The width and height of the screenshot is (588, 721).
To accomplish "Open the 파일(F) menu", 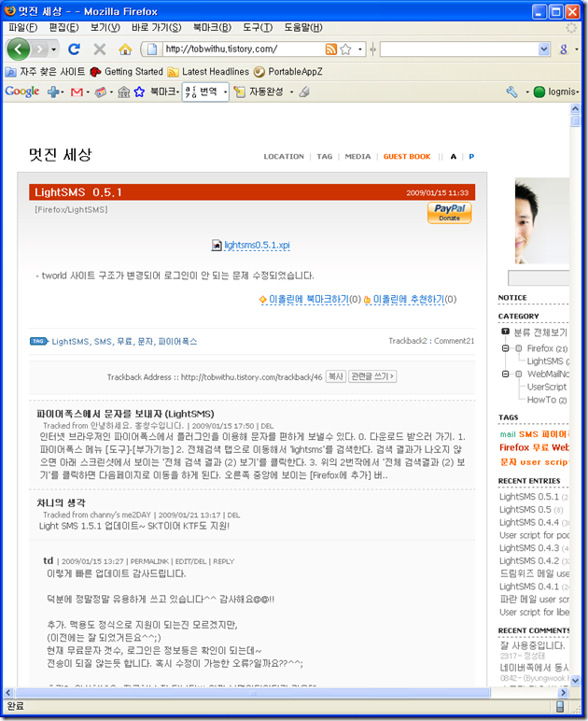I will 22,28.
